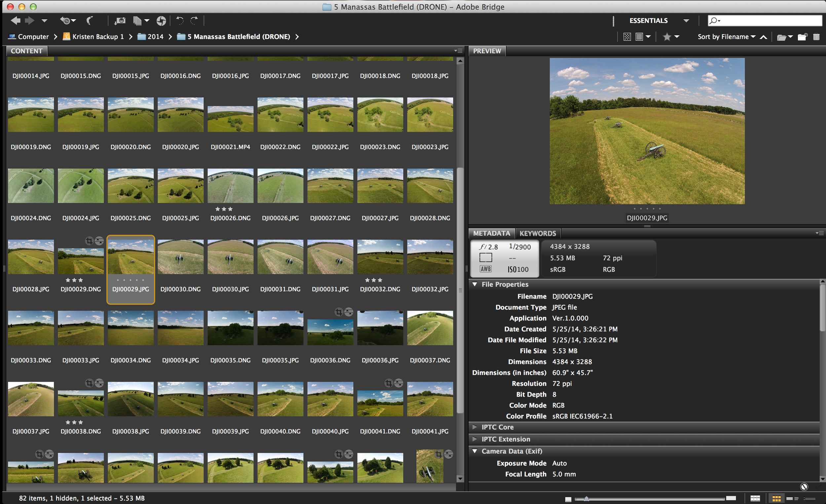Open the Sort by Filename dropdown

coord(727,37)
